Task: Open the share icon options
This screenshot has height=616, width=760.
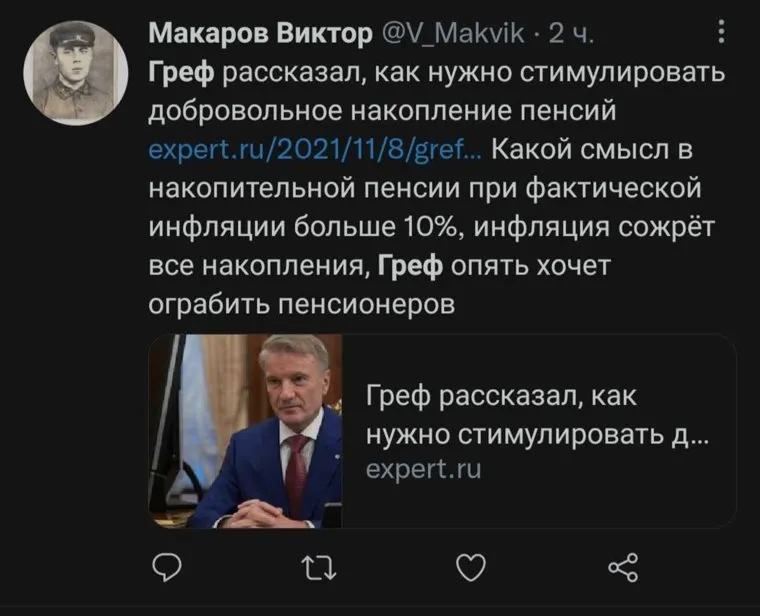Action: [623, 569]
